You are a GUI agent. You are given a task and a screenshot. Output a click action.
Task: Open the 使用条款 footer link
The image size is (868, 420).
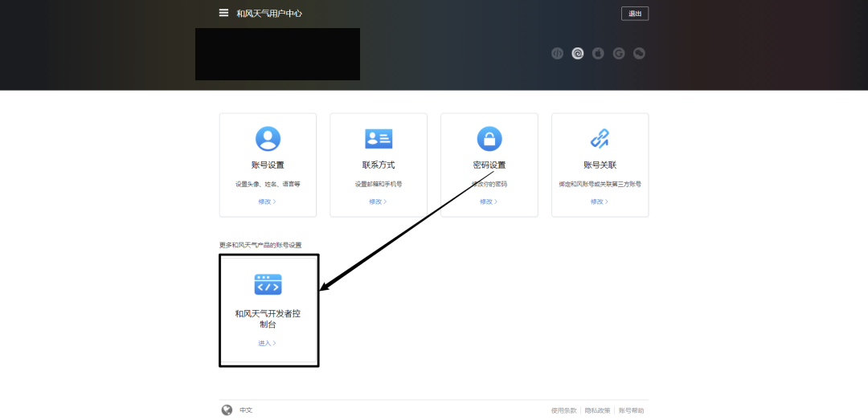(x=563, y=410)
